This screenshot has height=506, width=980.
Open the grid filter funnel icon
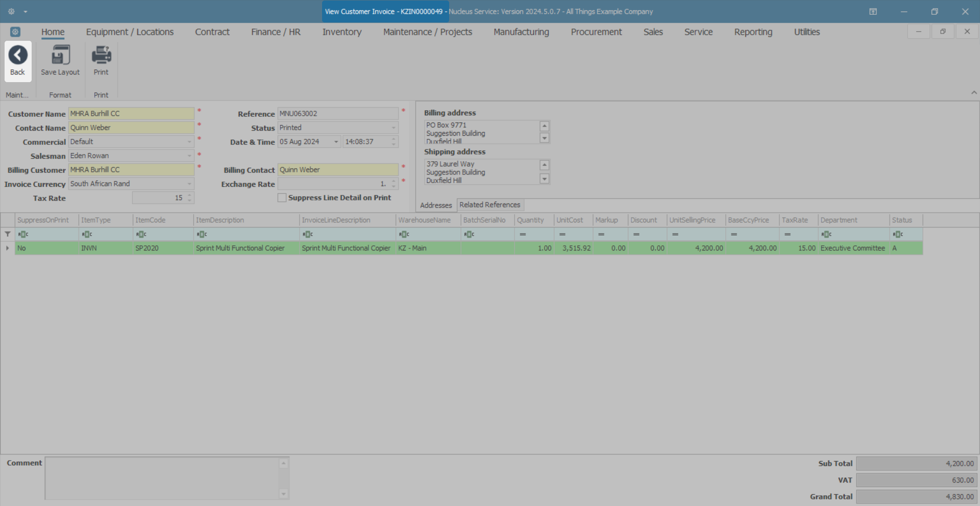point(8,234)
